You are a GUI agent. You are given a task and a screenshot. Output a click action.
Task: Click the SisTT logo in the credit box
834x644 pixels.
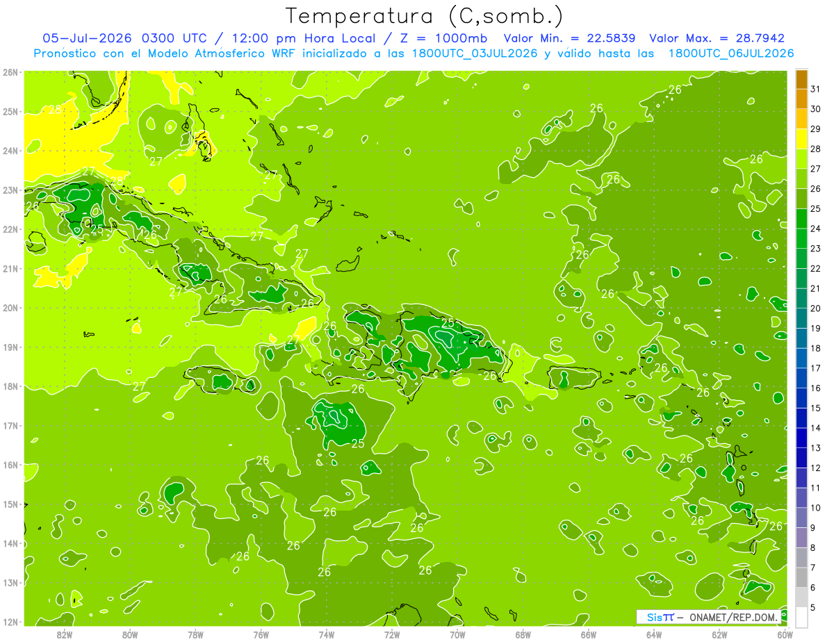click(660, 617)
